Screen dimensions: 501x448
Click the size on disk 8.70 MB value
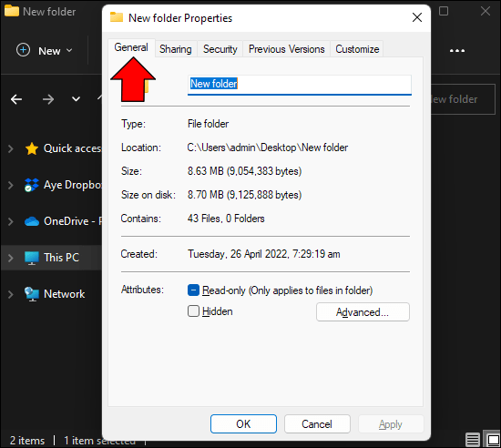coord(244,195)
